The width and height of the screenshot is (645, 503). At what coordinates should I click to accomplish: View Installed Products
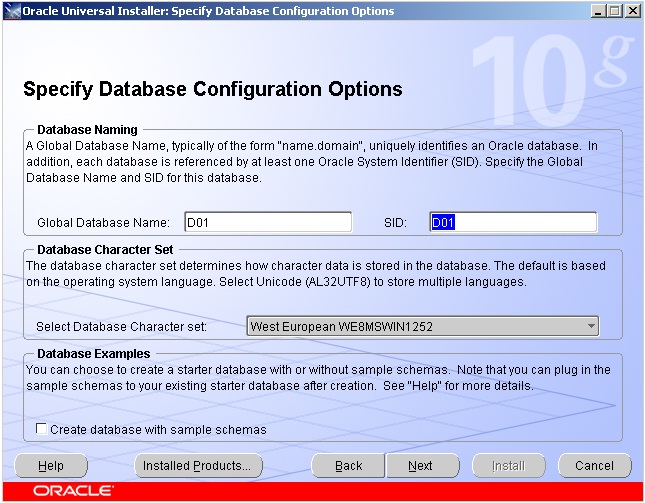[x=197, y=466]
